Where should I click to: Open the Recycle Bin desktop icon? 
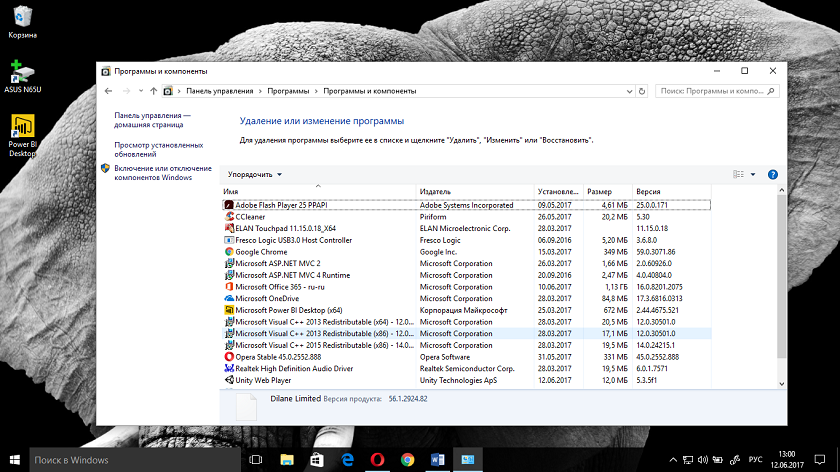pyautogui.click(x=22, y=23)
